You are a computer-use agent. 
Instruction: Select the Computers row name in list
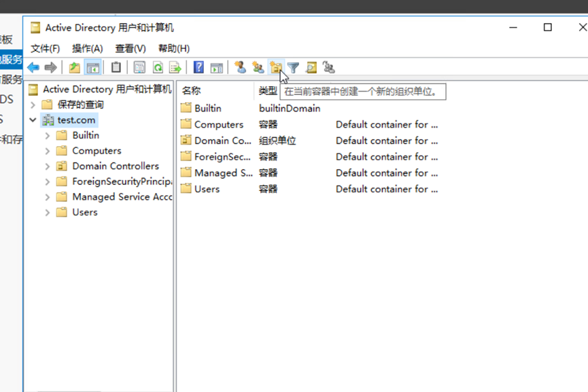pyautogui.click(x=219, y=124)
